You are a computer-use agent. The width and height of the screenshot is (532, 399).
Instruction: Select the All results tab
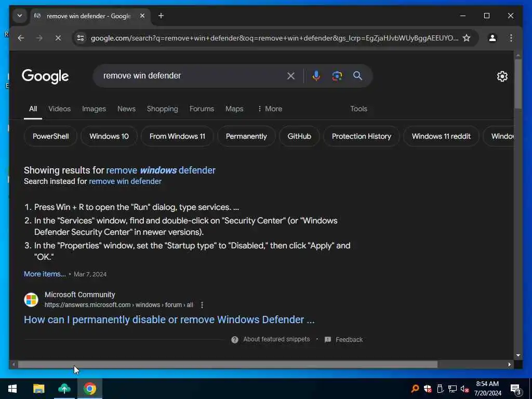(x=33, y=109)
